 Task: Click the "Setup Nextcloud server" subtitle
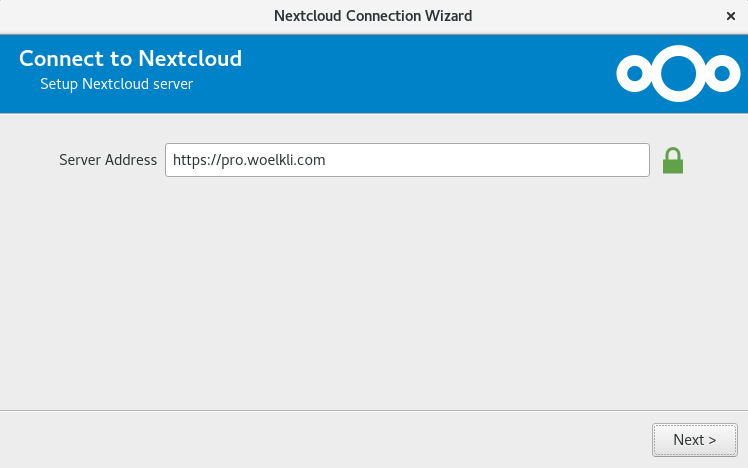tap(116, 84)
